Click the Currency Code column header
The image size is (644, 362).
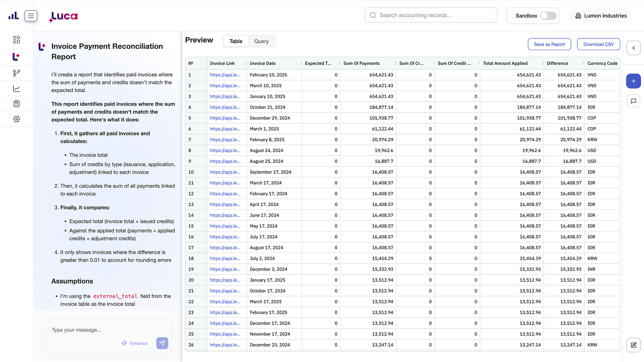[602, 63]
